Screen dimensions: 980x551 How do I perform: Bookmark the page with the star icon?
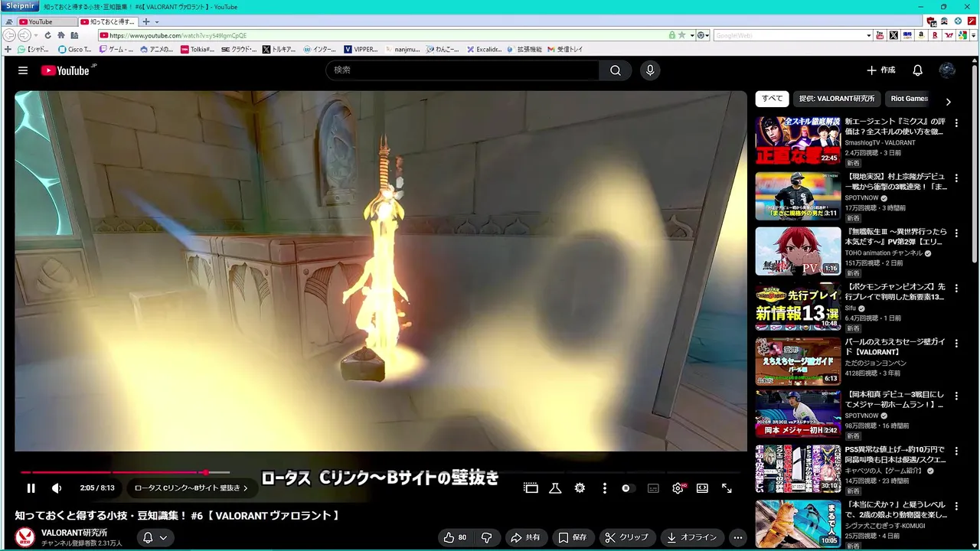tap(681, 35)
